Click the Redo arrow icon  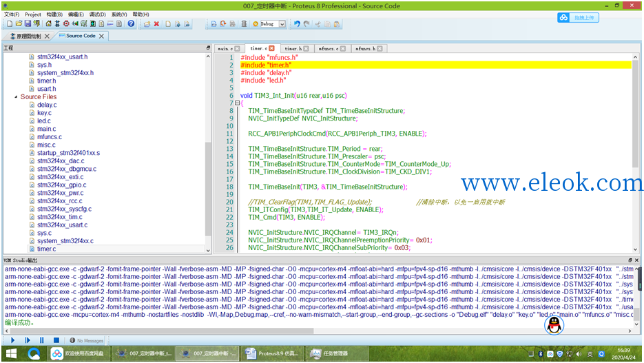(307, 24)
